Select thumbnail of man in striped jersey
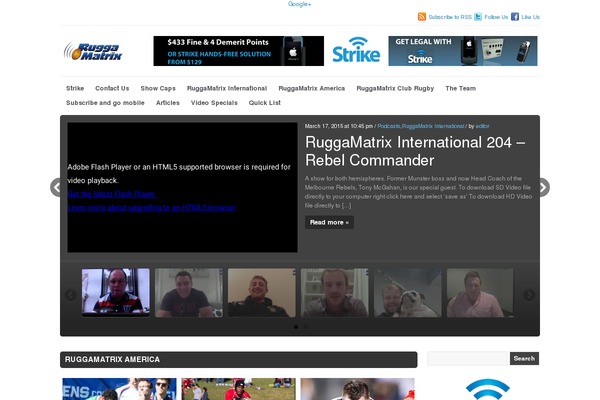The height and width of the screenshot is (400, 600). click(x=116, y=293)
